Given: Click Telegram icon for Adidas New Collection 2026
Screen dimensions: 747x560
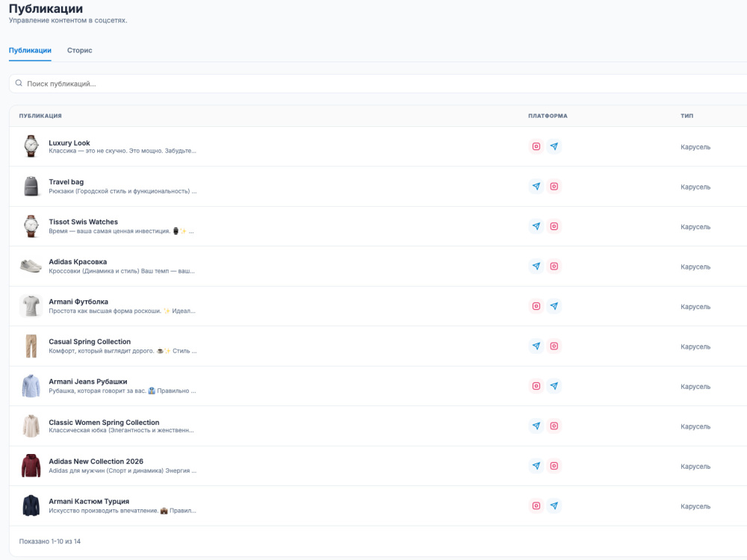Looking at the screenshot, I should [536, 466].
